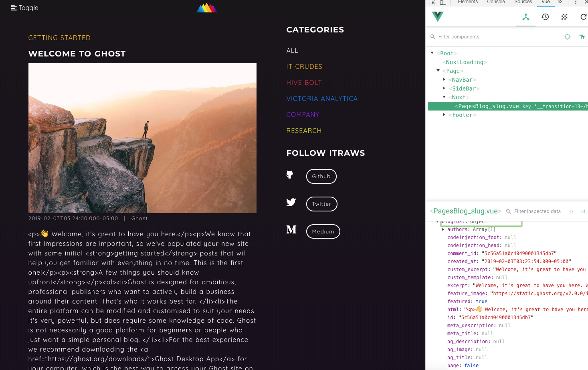
Task: Click the Twitter button
Action: [x=321, y=204]
